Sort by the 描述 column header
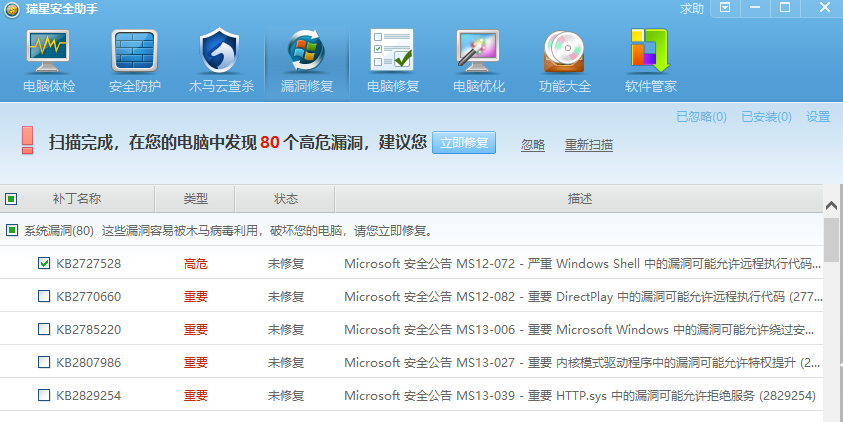Image resolution: width=843 pixels, height=422 pixels. click(579, 199)
